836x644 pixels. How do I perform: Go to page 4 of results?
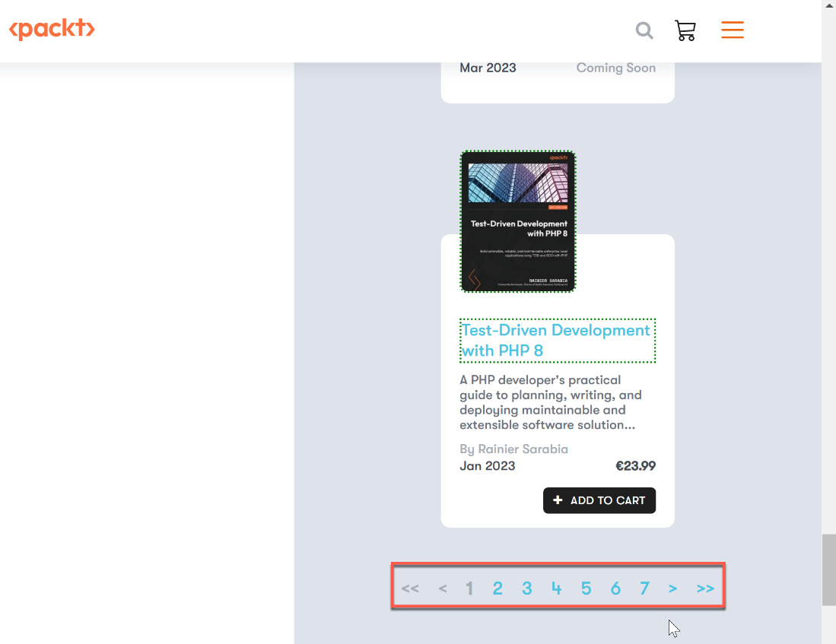(x=557, y=588)
